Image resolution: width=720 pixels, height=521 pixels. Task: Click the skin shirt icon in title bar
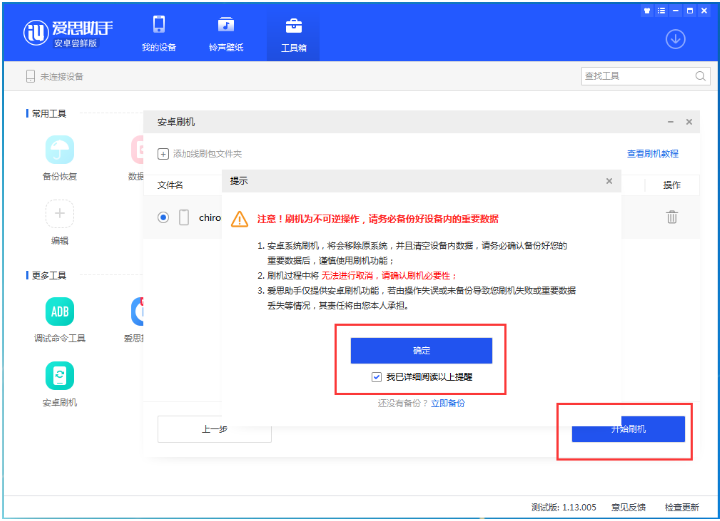pyautogui.click(x=647, y=11)
